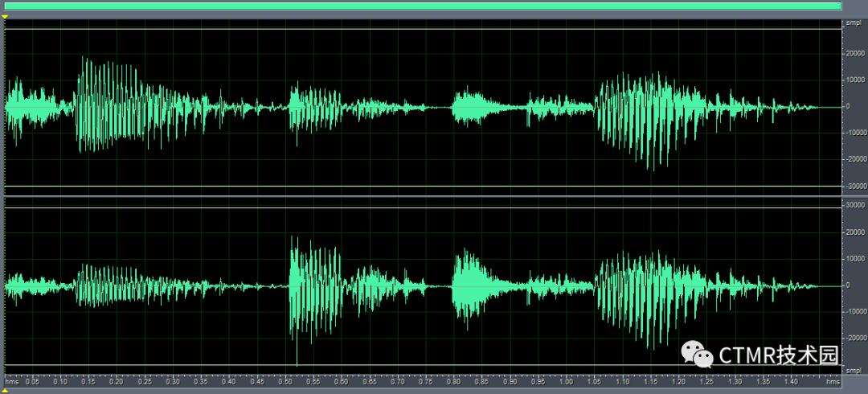Click the 0.55 mark on the time ruler
The width and height of the screenshot is (868, 394).
tap(313, 383)
